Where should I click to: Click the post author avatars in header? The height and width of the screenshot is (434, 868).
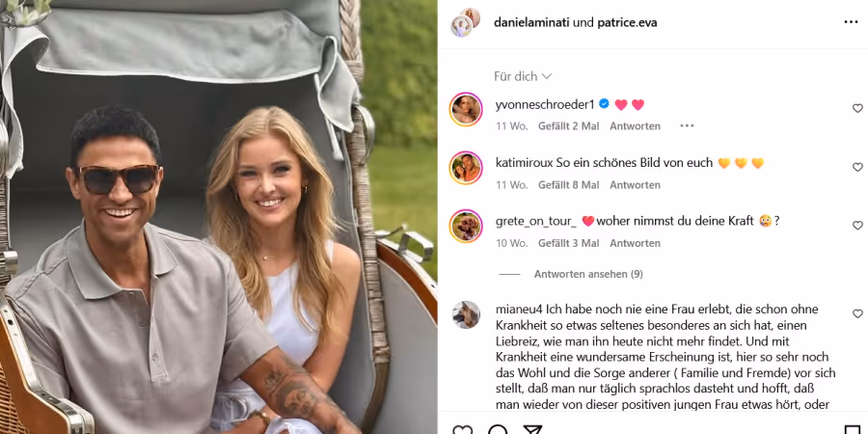466,22
